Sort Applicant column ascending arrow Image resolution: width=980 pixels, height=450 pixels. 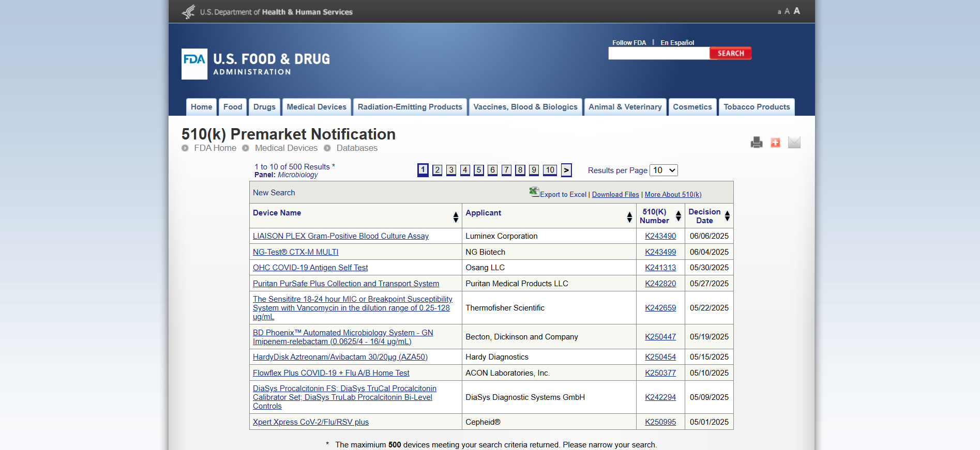tap(629, 214)
